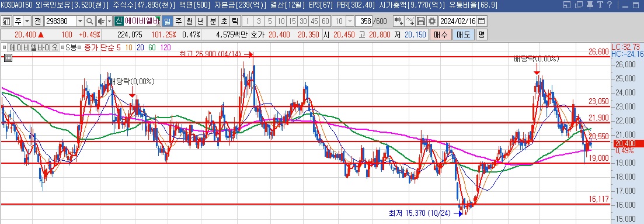The width and height of the screenshot is (644, 224).
Task: Select the 3 interval button
Action: click(259, 22)
